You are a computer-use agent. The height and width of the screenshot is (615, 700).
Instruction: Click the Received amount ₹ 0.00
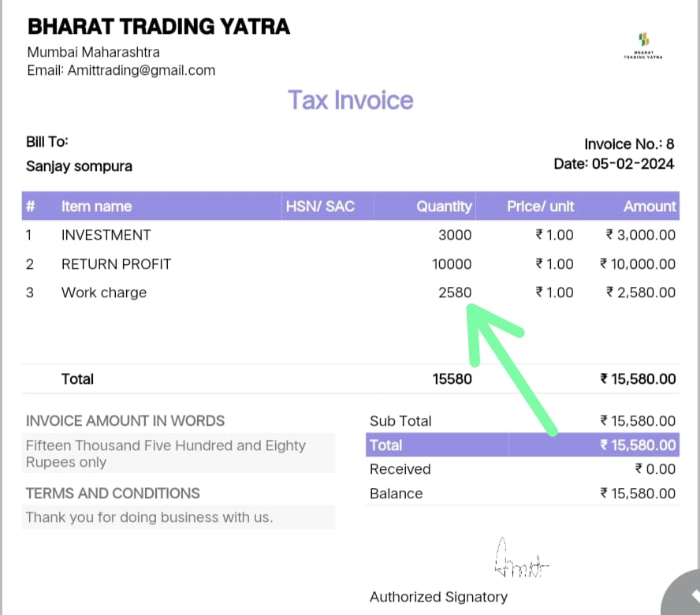pos(655,469)
